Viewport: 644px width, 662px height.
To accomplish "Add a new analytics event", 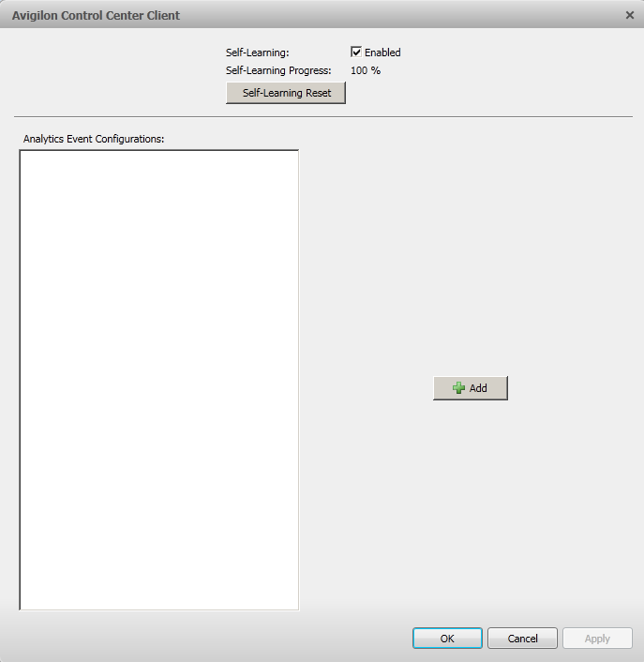I will pos(471,388).
